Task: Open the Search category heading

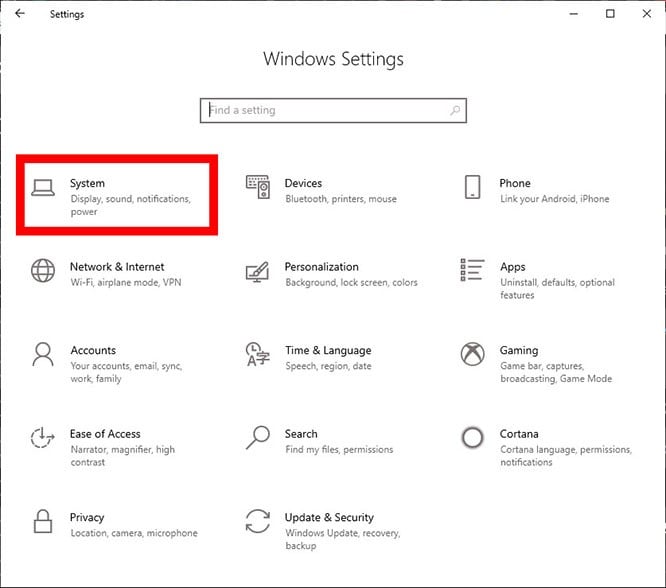Action: [301, 434]
